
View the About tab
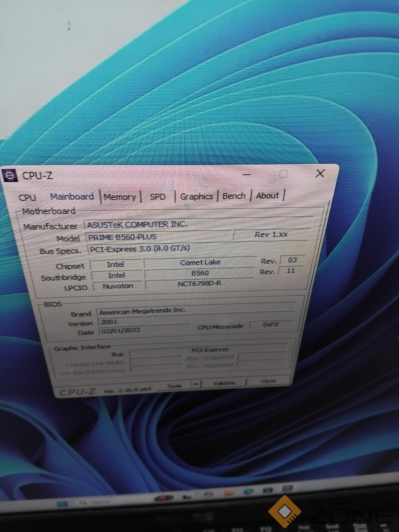(267, 195)
